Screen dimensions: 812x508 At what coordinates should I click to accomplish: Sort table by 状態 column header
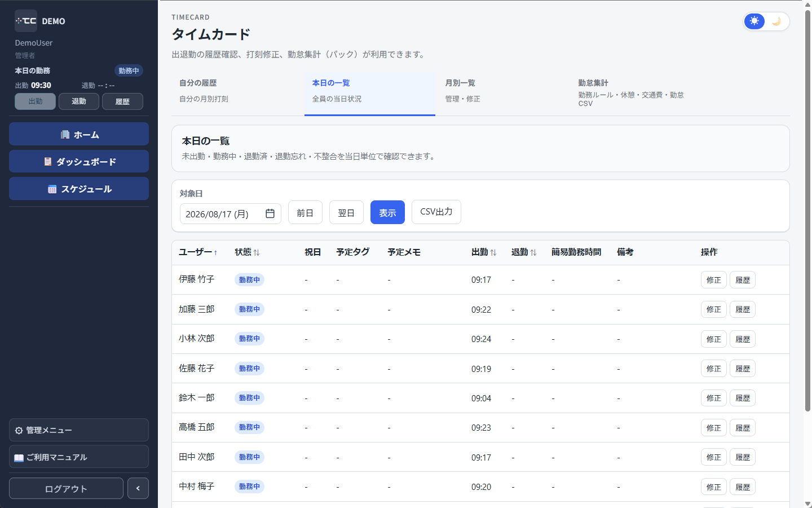tap(247, 252)
